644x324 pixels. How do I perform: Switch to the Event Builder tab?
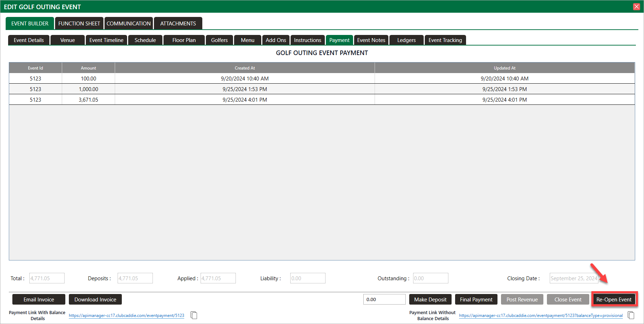click(30, 23)
